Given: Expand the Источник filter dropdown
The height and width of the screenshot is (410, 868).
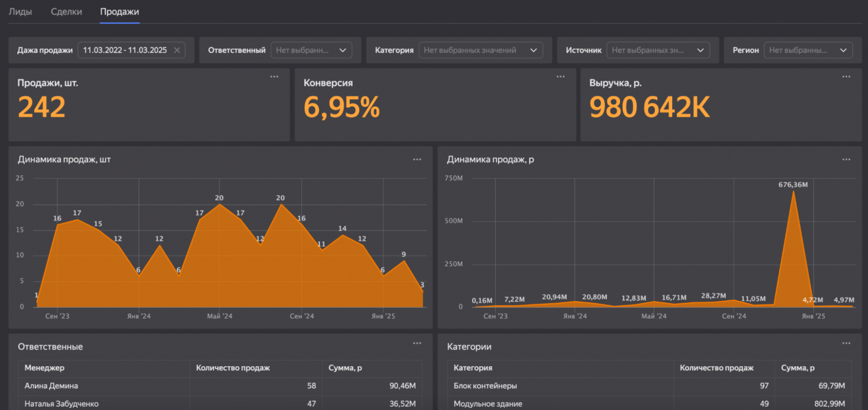Looking at the screenshot, I should tap(658, 50).
